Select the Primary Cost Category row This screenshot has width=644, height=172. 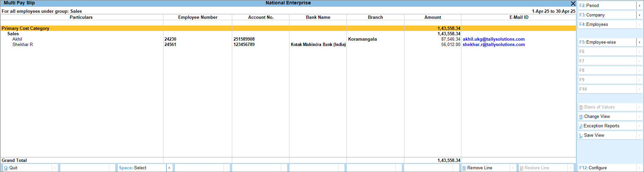coord(25,29)
